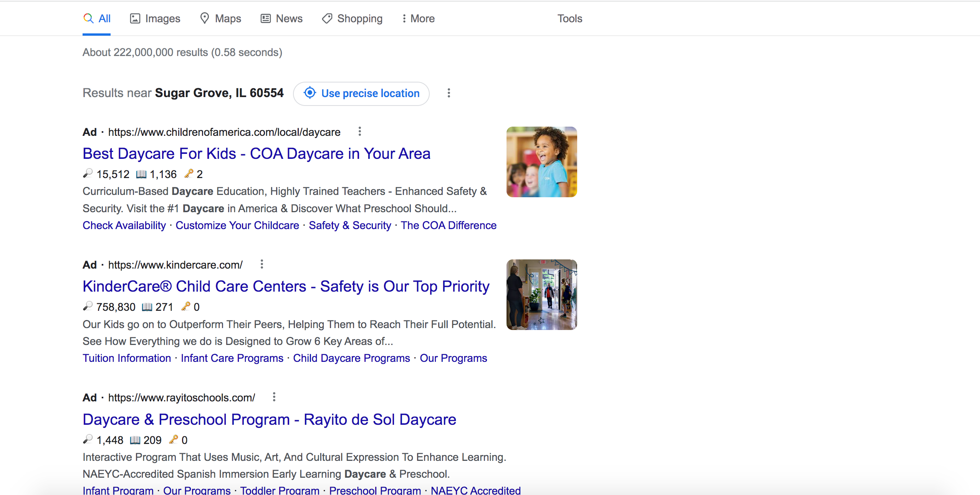
Task: Click the book icon beside 209
Action: [135, 440]
